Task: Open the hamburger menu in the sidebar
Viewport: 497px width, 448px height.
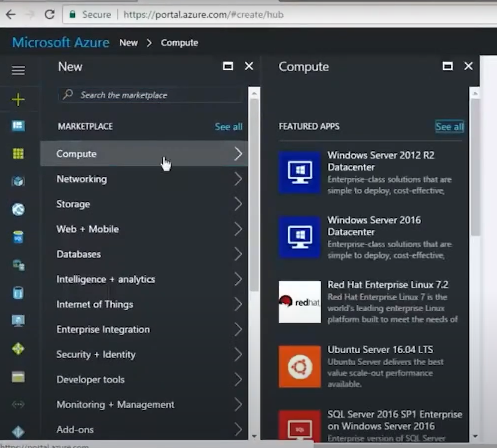Action: [x=18, y=70]
